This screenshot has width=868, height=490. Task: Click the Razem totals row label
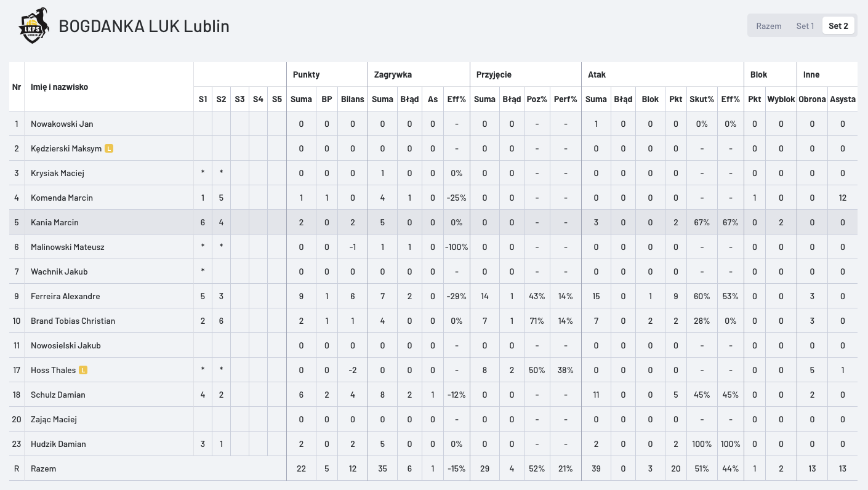pyautogui.click(x=43, y=468)
